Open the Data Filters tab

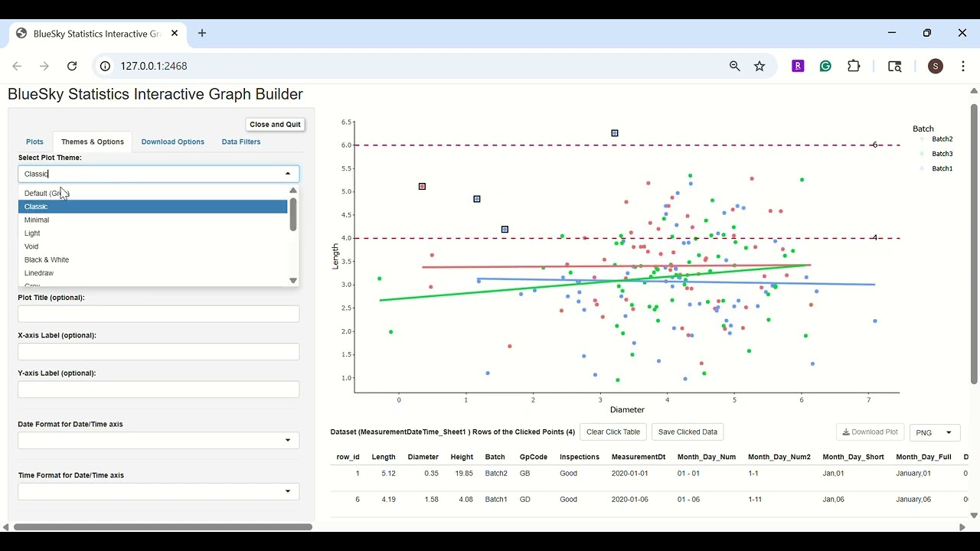(241, 142)
